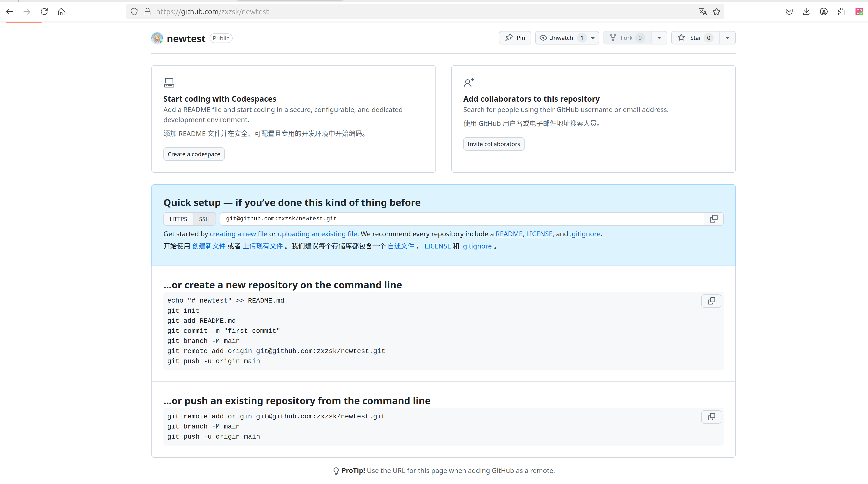Click the 'echo "# newtest" >> README.md' line
This screenshot has width=868, height=484.
coord(226,300)
